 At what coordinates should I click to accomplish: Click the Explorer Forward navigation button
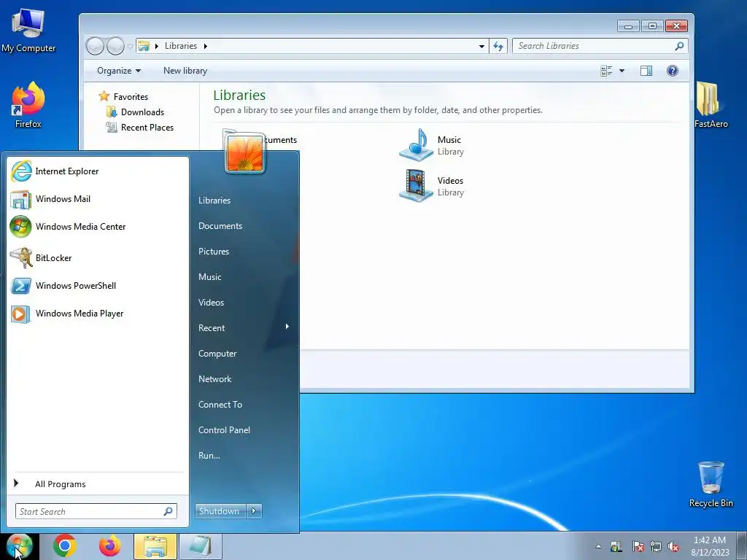115,46
